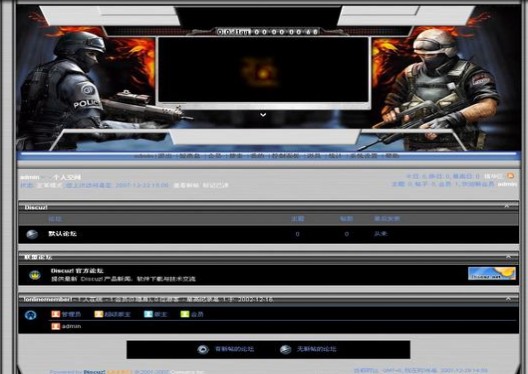Click the no new posts legend icon
Image resolution: width=528 pixels, height=374 pixels.
(286, 349)
